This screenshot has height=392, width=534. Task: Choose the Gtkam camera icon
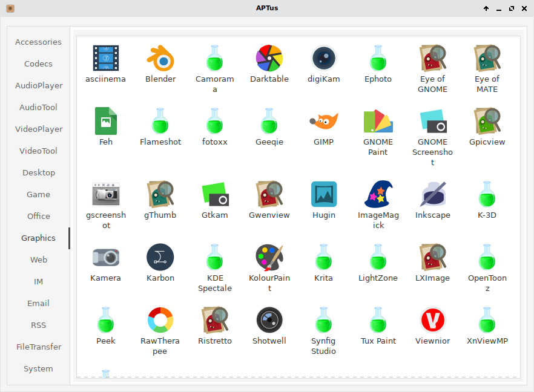214,194
